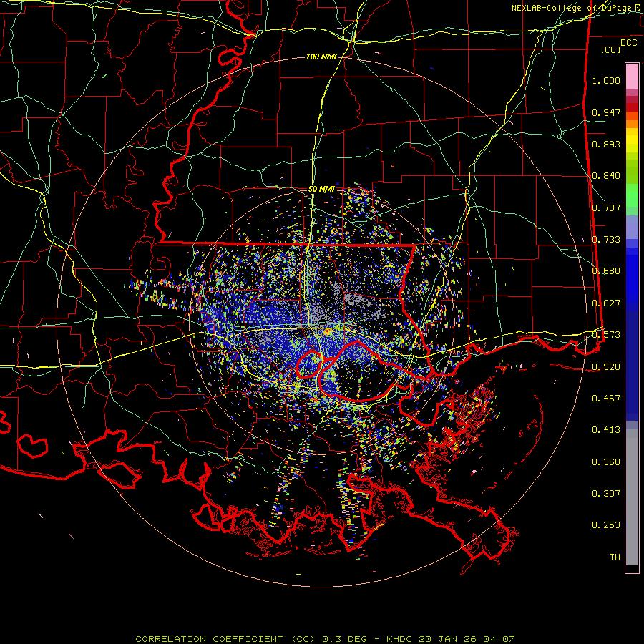Click the [CC] units label above legend
The image size is (644, 644).
point(610,49)
